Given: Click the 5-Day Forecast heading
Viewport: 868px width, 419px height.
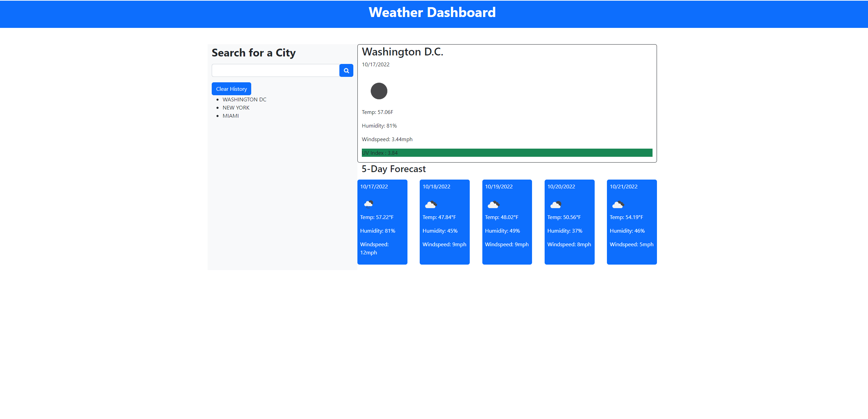Looking at the screenshot, I should [x=393, y=169].
